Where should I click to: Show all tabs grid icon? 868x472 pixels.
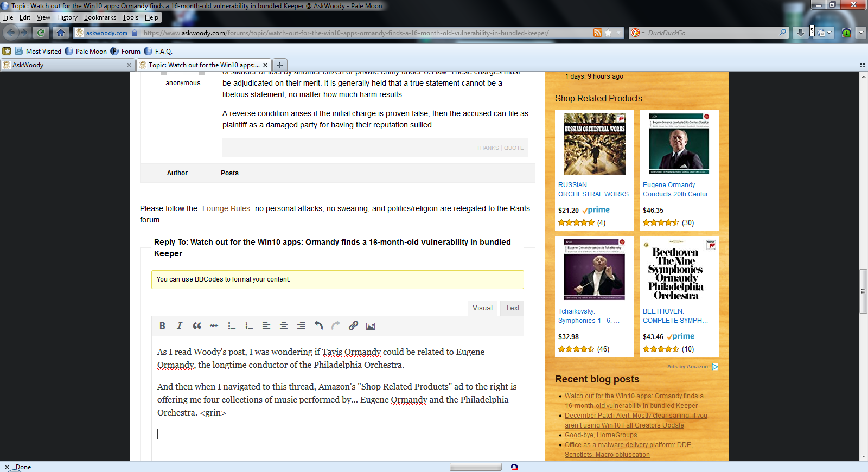(862, 65)
